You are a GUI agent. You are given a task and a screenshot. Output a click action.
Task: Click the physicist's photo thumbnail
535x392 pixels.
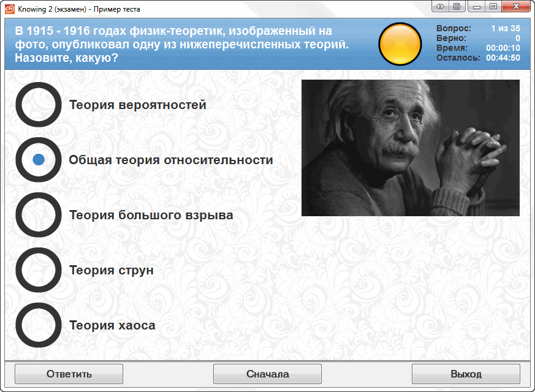pos(411,148)
